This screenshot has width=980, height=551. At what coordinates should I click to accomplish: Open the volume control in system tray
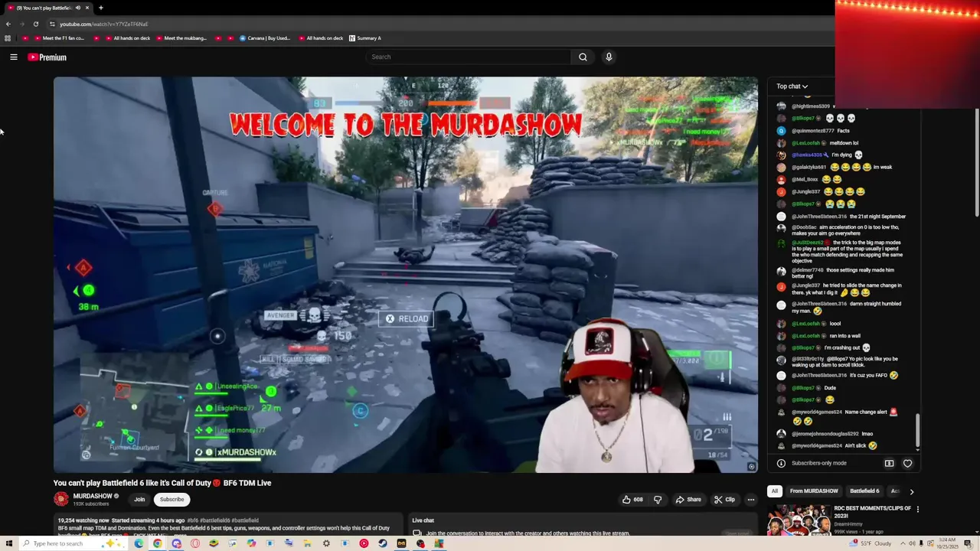tap(912, 543)
